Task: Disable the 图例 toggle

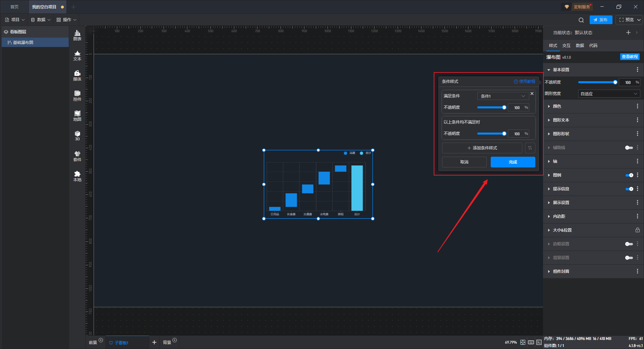Action: (x=629, y=175)
